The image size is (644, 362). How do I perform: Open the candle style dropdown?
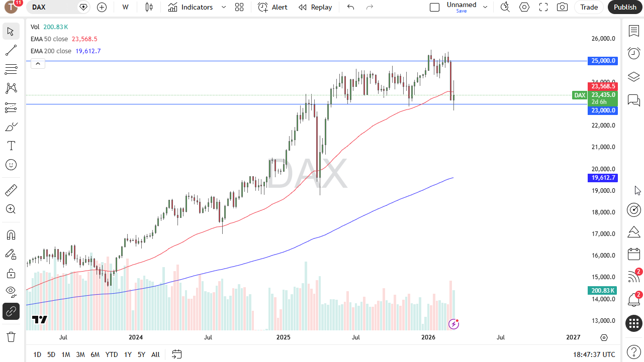coord(149,8)
